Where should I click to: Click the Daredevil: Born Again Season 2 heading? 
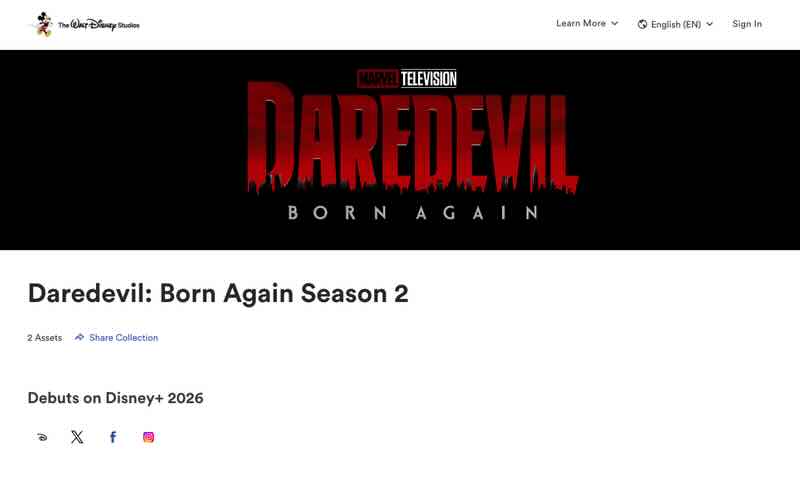218,294
